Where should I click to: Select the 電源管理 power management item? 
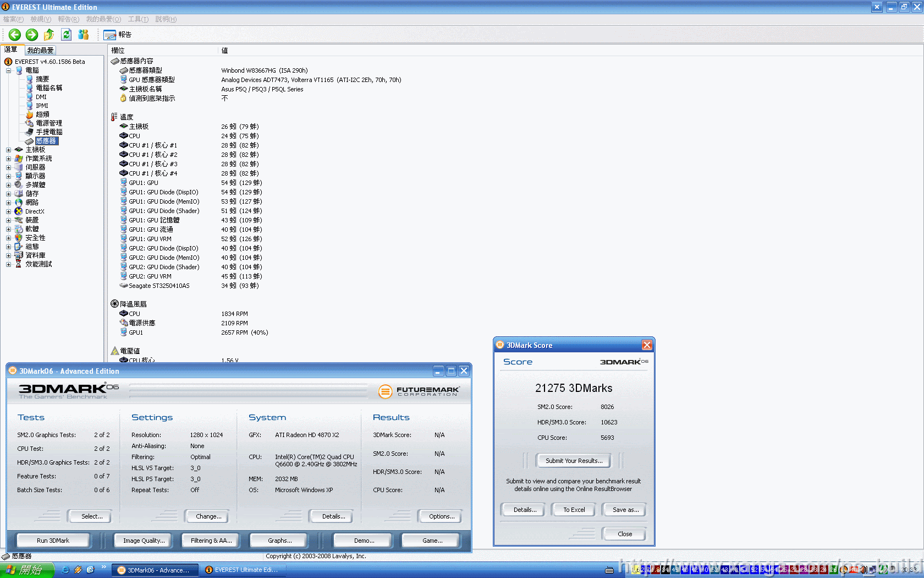(x=49, y=123)
